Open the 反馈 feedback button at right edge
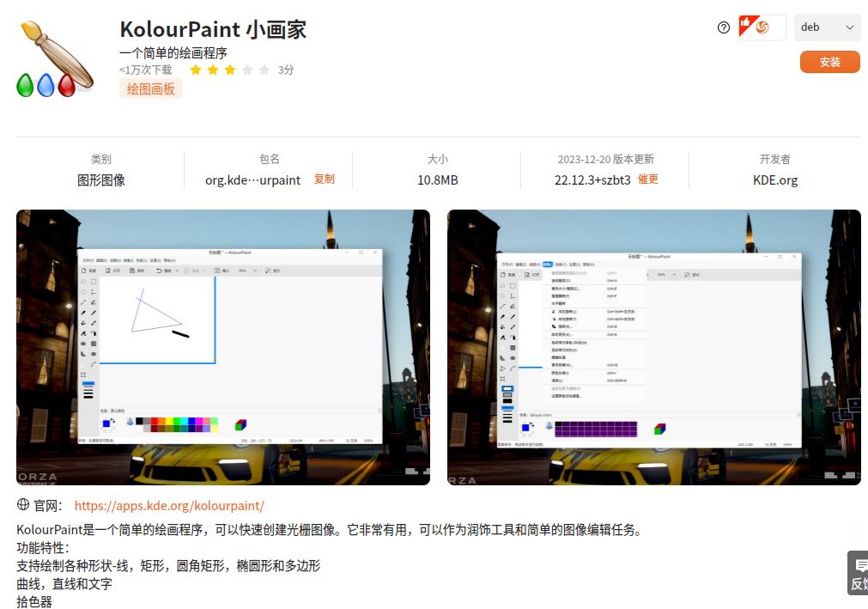Screen dimensions: 868x609 pyautogui.click(x=858, y=573)
